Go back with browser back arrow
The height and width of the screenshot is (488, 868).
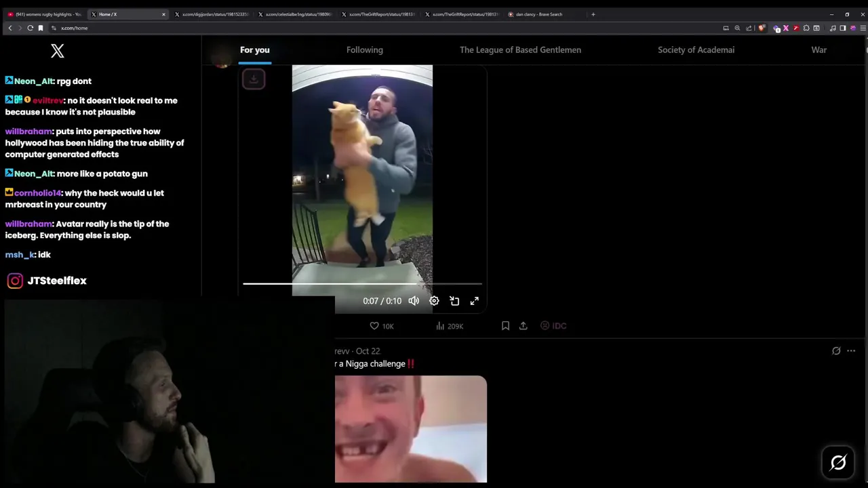coord(9,28)
